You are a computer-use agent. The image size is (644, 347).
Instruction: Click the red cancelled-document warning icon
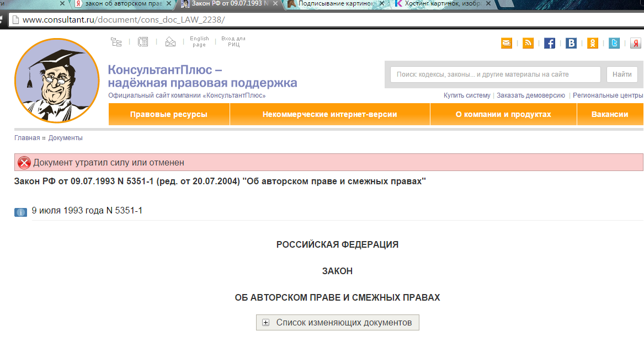tap(24, 163)
